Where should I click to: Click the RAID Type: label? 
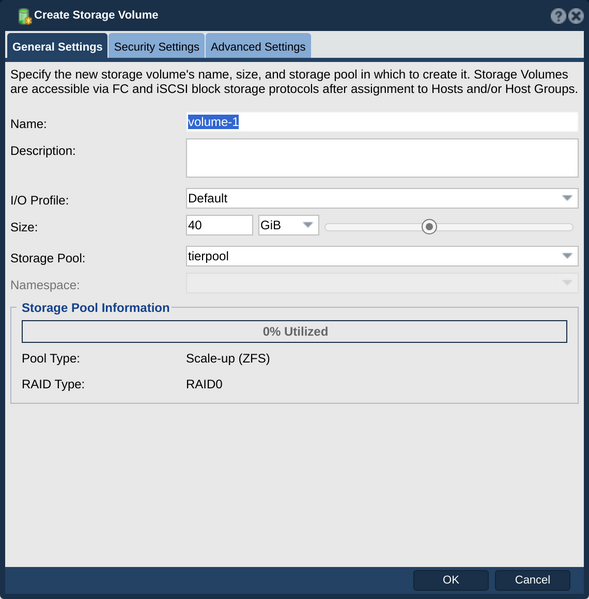[x=53, y=384]
